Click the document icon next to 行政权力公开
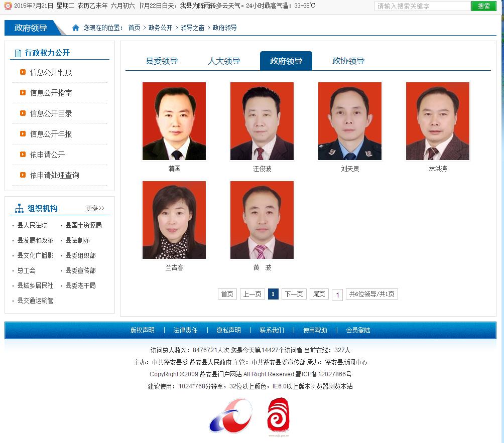The width and height of the screenshot is (504, 443). pos(18,53)
